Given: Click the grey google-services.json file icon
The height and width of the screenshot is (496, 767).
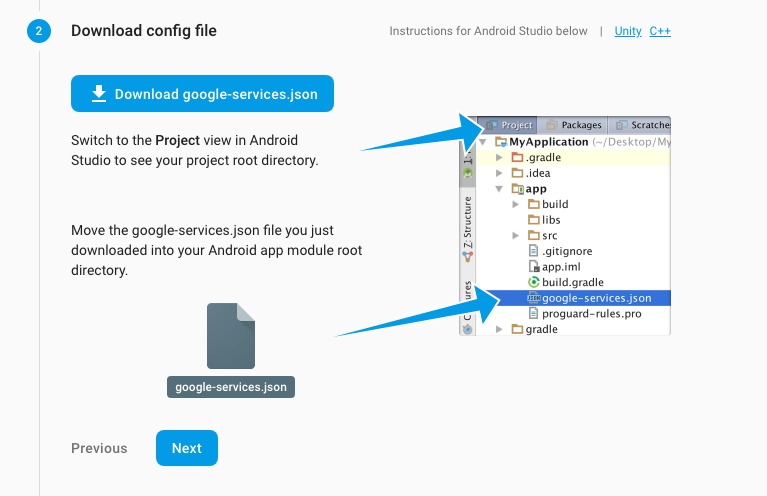Looking at the screenshot, I should (231, 336).
